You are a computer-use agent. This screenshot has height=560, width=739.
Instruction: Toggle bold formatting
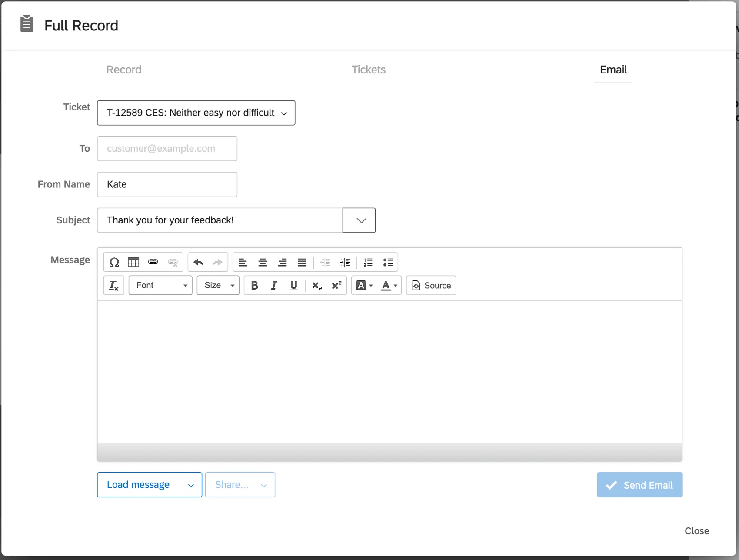tap(254, 285)
